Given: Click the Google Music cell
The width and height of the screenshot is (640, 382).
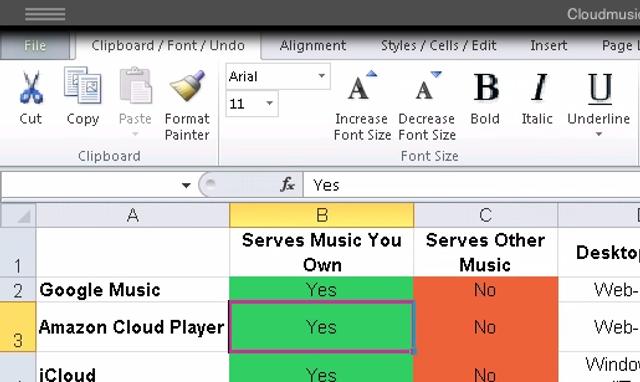Looking at the screenshot, I should coord(133,290).
